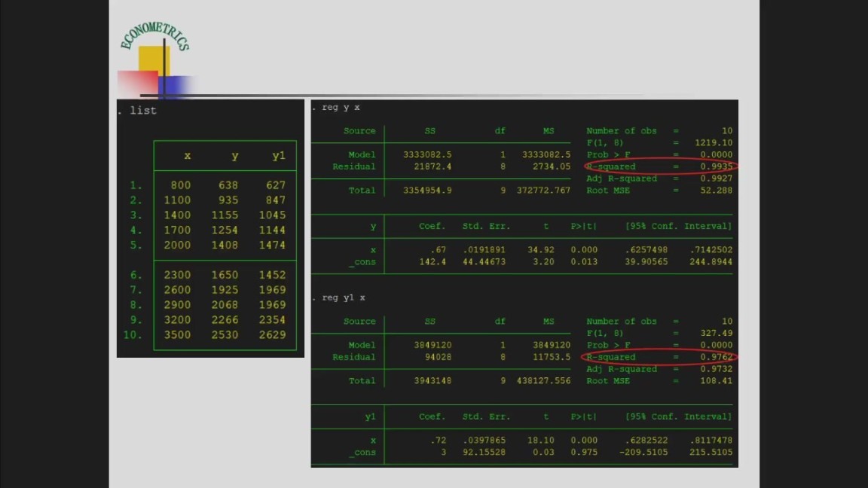Viewport: 868px width, 488px height.
Task: Pick the adjusted R-squared value 0.9927
Action: click(717, 178)
